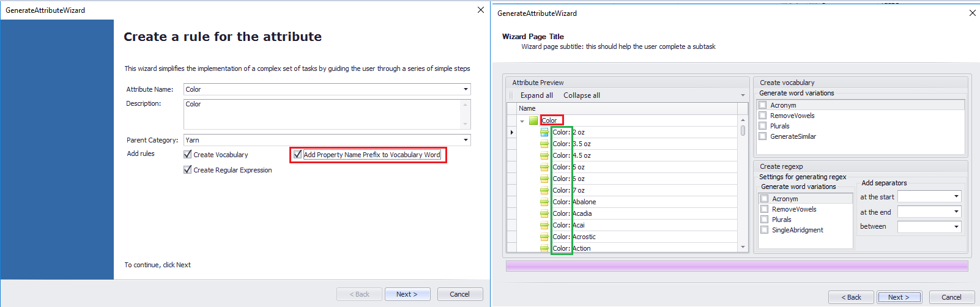Toggle Add Property Name Prefix to Vocabulary Word
This screenshot has width=980, height=307.
(297, 155)
